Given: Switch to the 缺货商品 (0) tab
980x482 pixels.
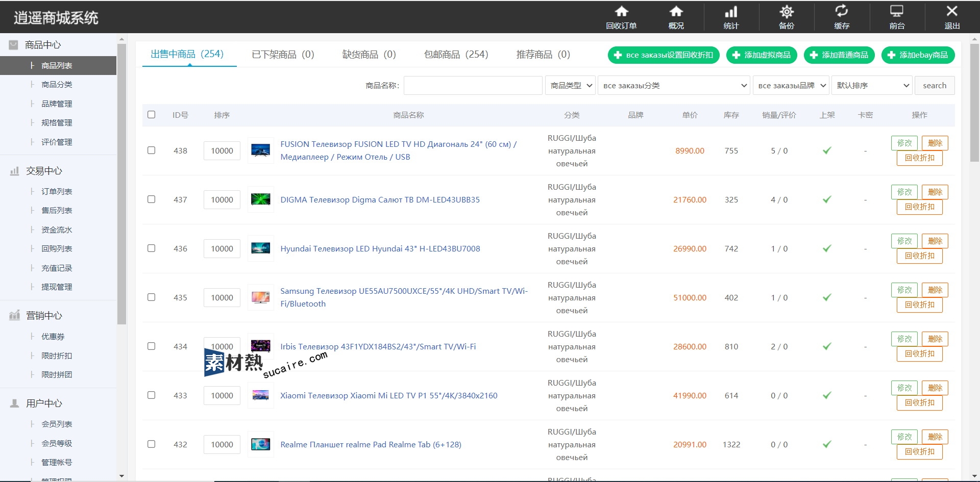Looking at the screenshot, I should [369, 55].
